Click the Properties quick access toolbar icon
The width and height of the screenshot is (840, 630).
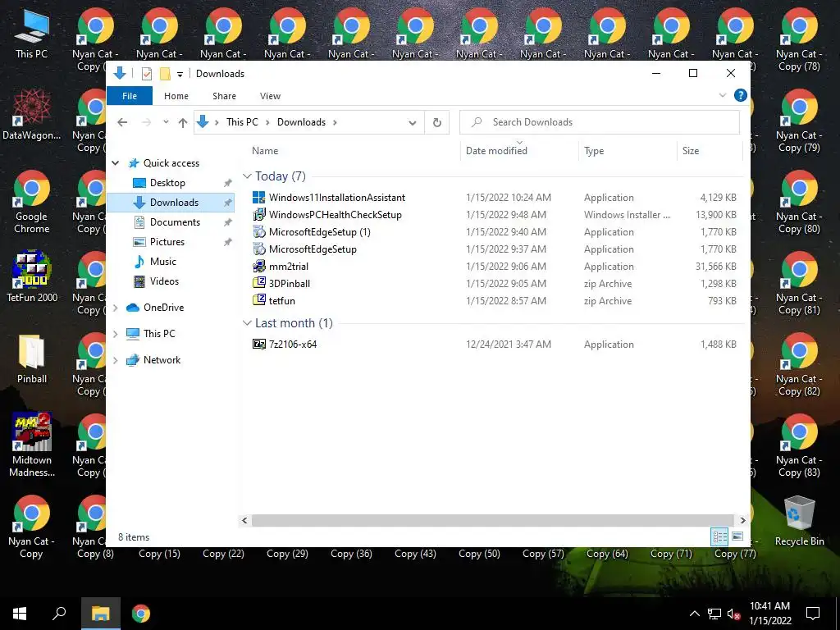pyautogui.click(x=146, y=74)
